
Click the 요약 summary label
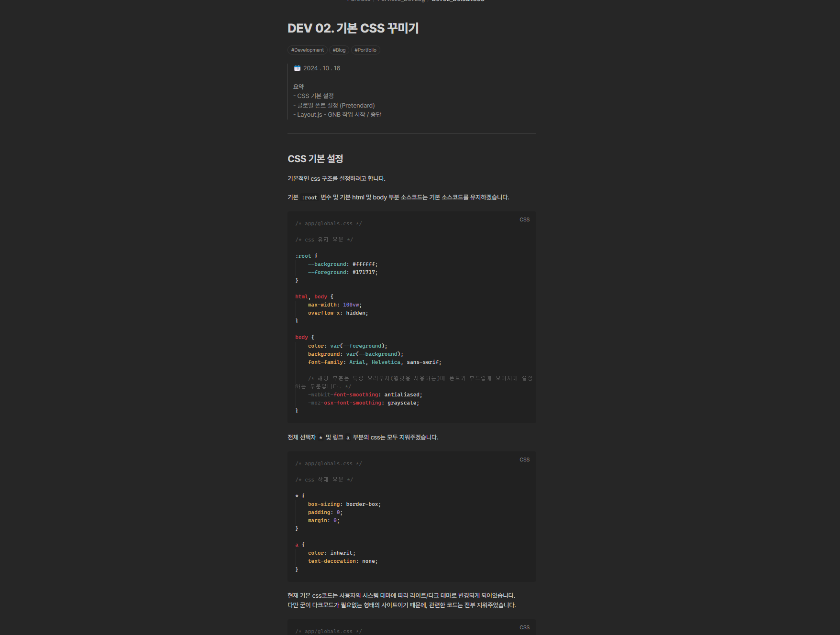[x=298, y=87]
